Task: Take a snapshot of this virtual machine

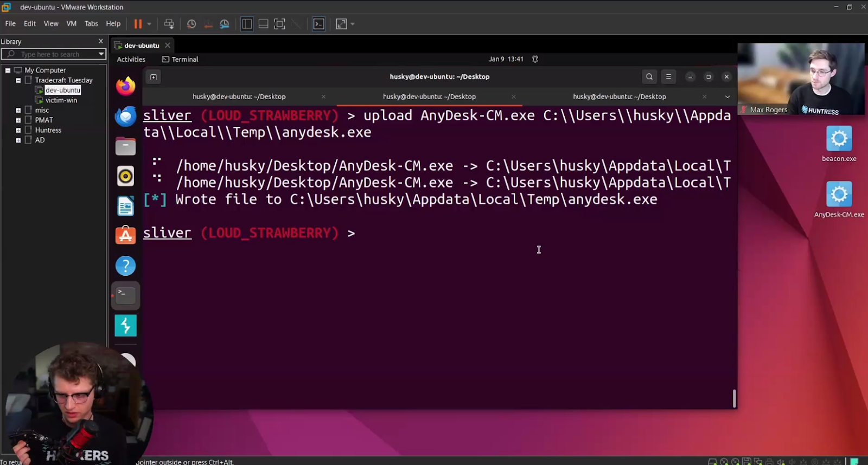Action: (192, 24)
